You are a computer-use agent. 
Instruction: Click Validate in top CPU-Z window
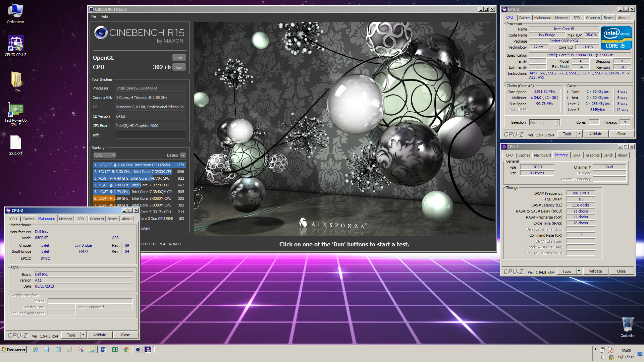click(x=596, y=134)
